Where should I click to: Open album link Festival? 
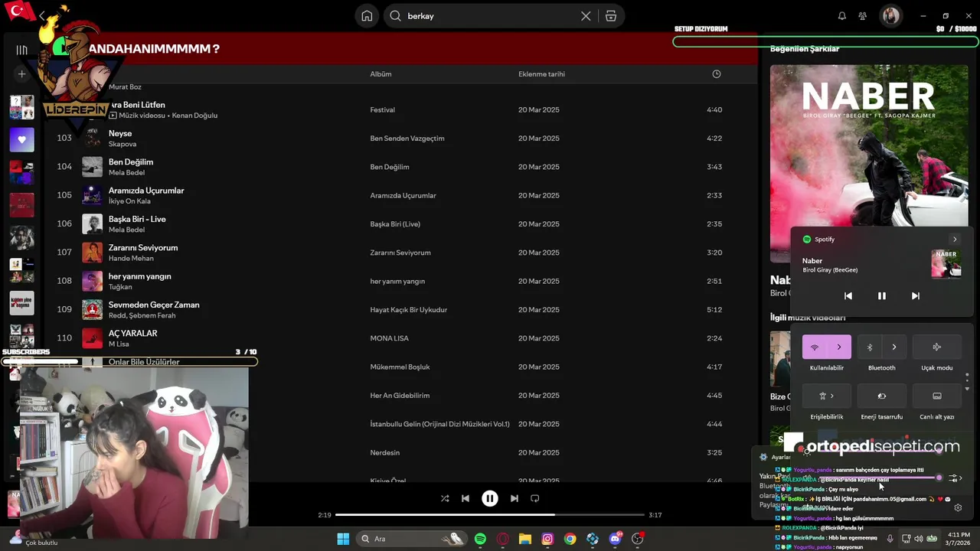tap(382, 110)
